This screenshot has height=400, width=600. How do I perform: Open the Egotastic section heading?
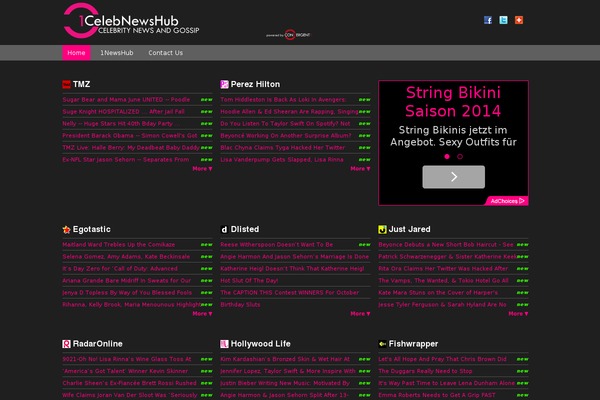coord(91,229)
